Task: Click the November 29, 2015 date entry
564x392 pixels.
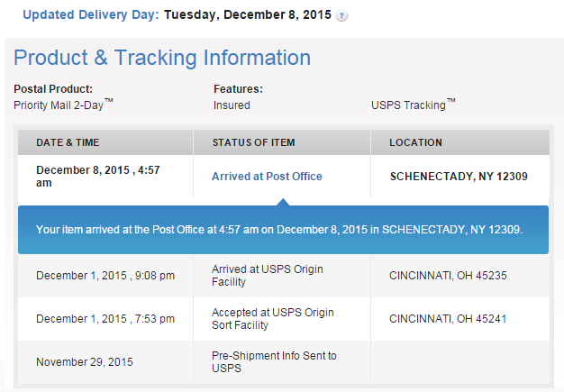Action: coord(85,362)
